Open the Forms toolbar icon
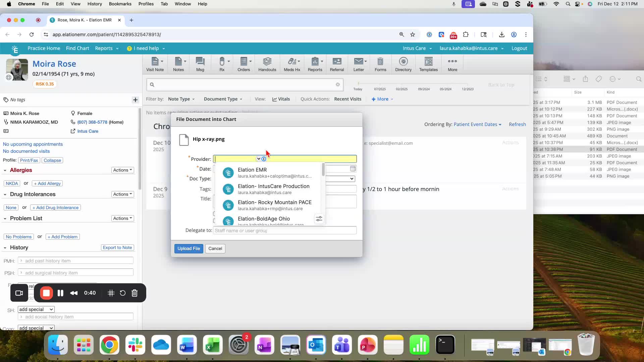Viewport: 644px width, 362px height. 380,64
